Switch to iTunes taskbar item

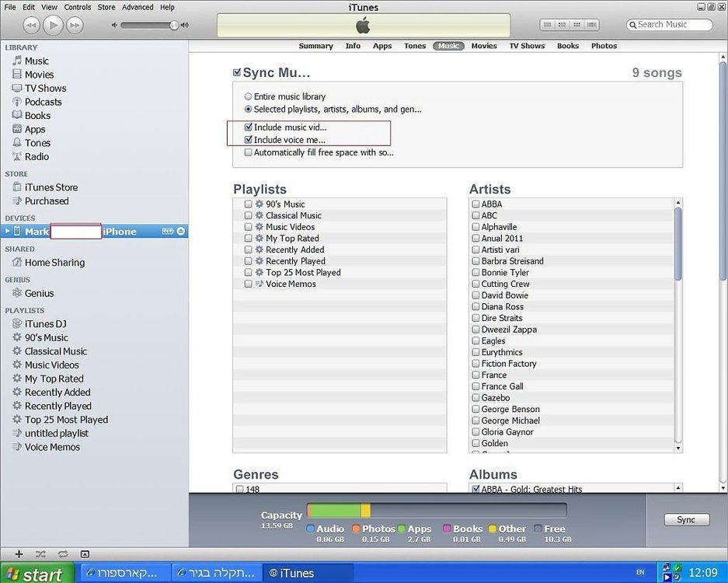[x=308, y=573]
